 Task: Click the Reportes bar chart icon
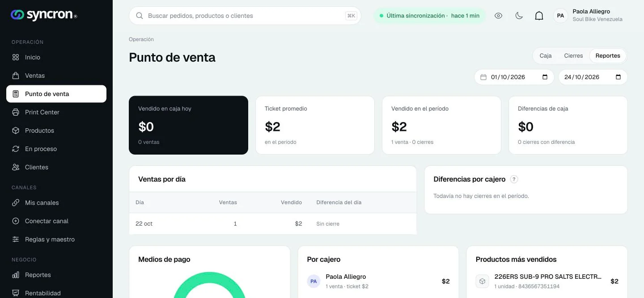tap(16, 275)
